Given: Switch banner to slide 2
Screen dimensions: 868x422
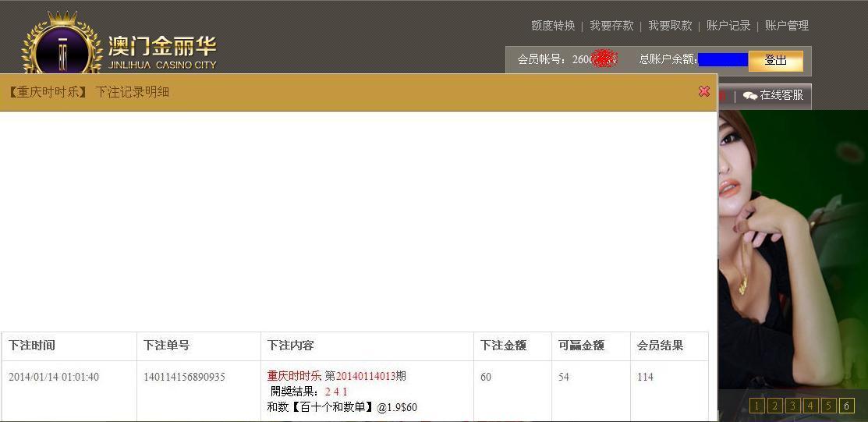Looking at the screenshot, I should [774, 406].
